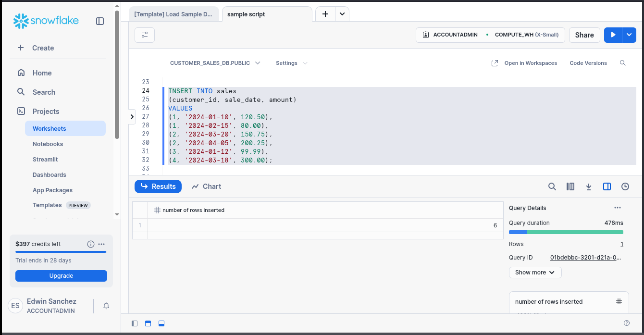Download the query results
The height and width of the screenshot is (335, 644).
point(588,186)
